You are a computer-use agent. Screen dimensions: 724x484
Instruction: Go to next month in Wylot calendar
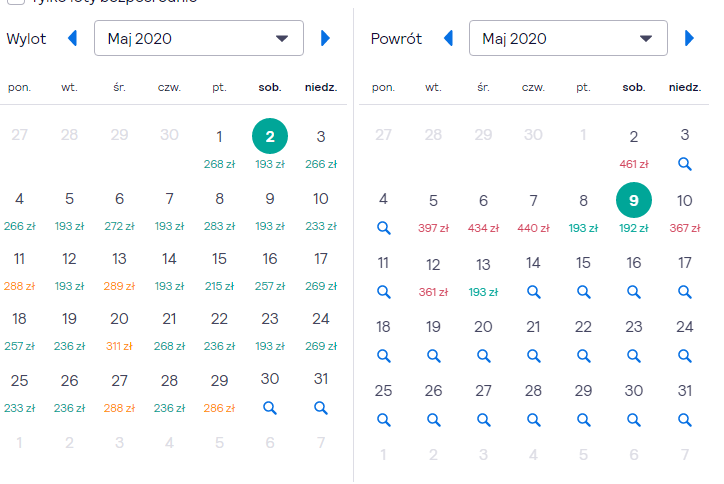pos(325,38)
